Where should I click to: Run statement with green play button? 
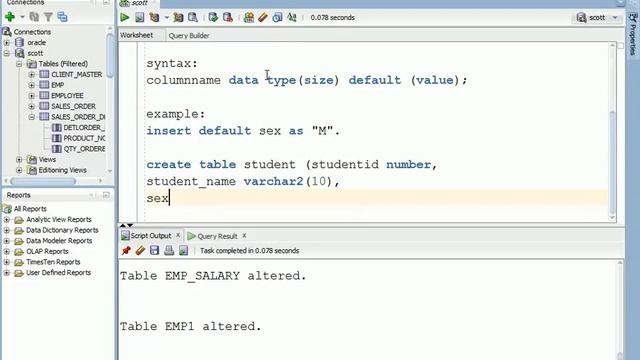[x=124, y=18]
